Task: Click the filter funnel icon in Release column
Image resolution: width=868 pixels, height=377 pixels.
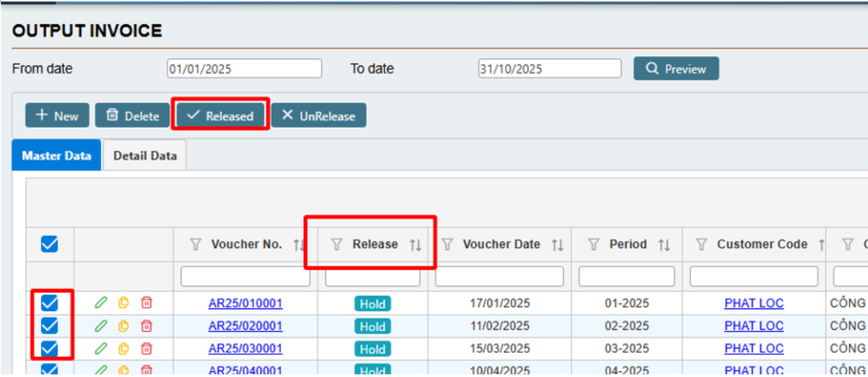Action: [337, 244]
